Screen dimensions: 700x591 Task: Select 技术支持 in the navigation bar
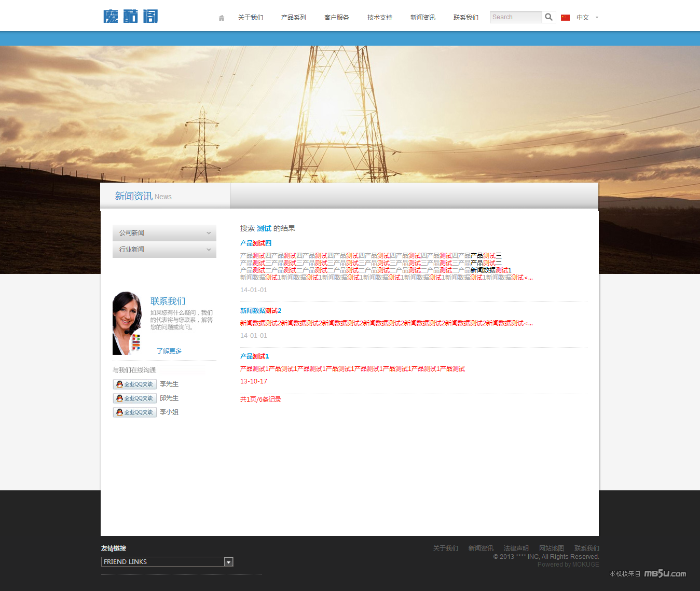point(379,18)
